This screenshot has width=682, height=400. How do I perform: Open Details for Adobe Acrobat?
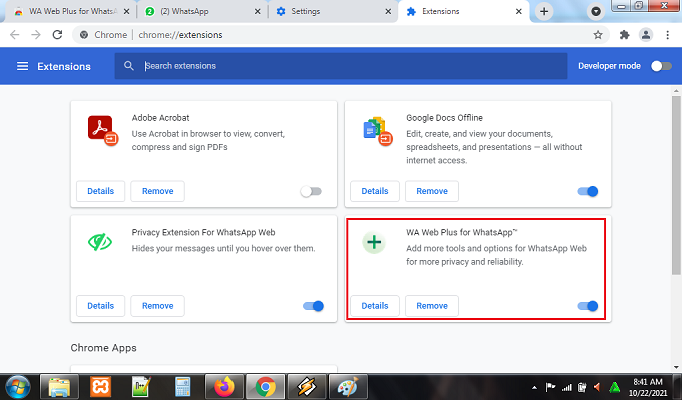click(x=100, y=191)
